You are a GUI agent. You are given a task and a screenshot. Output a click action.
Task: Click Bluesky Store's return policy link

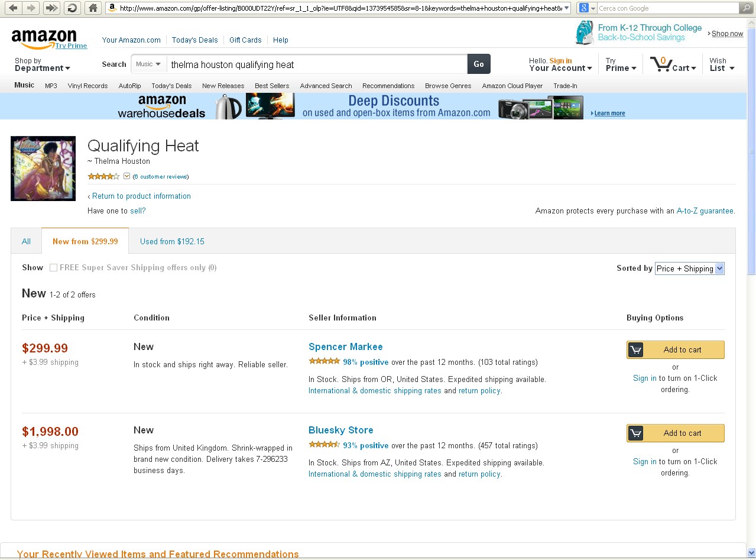(x=479, y=474)
